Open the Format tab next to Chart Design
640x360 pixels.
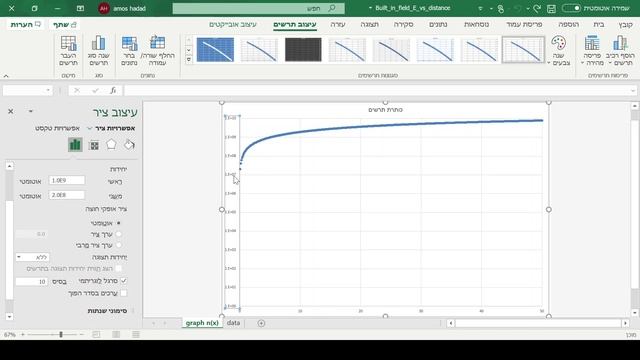coord(233,24)
